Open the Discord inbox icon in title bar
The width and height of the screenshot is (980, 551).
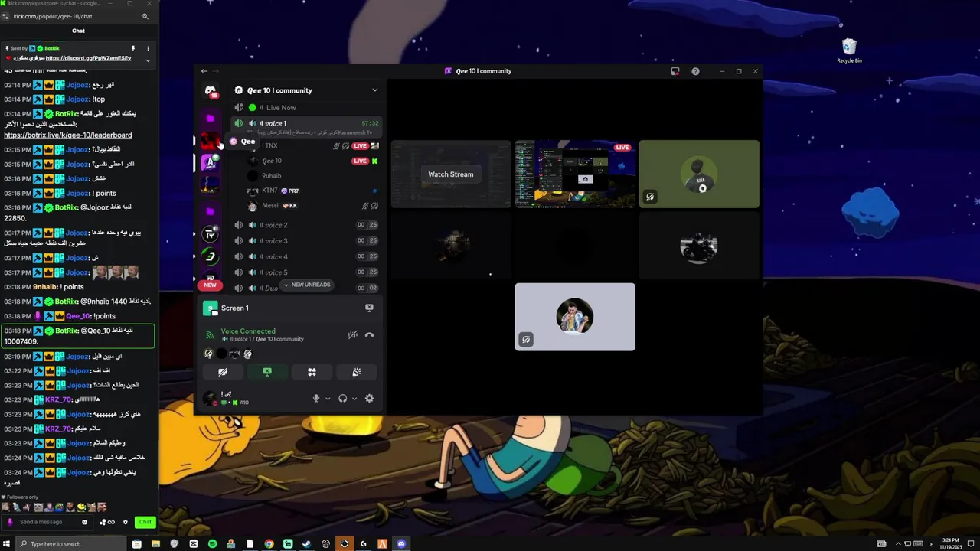coord(675,71)
